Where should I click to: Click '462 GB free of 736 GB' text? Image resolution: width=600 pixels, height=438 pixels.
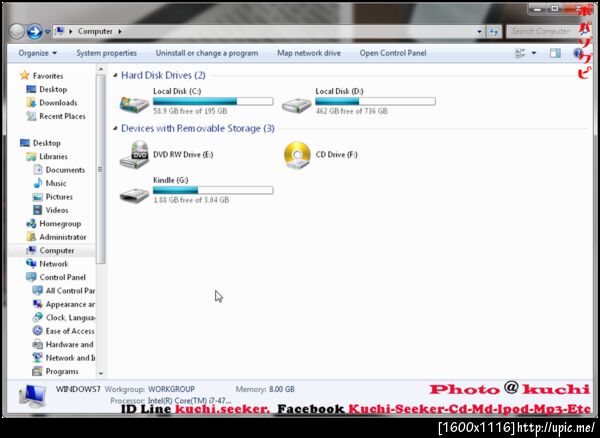351,111
